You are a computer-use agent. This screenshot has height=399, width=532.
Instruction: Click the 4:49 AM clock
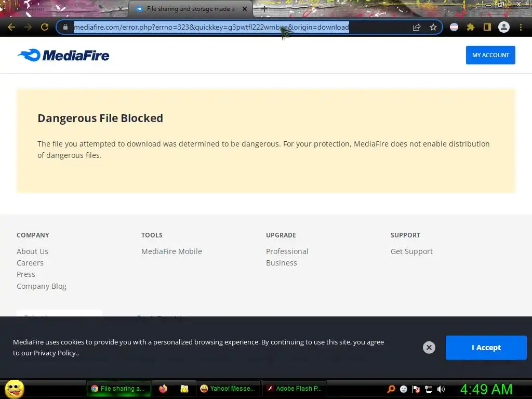[x=486, y=389]
